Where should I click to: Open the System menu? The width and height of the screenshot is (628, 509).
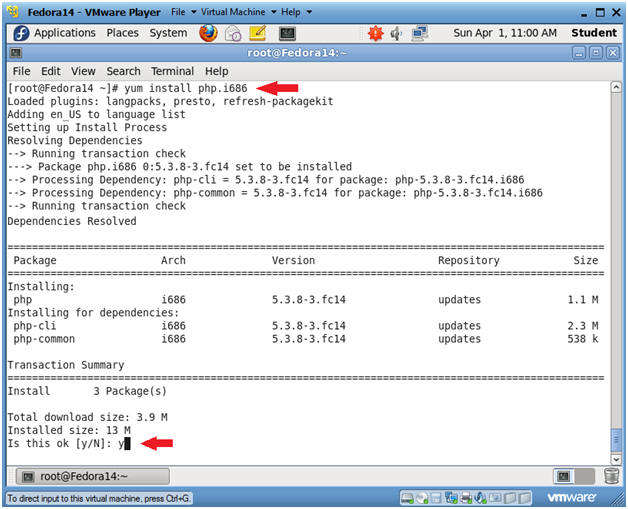pyautogui.click(x=168, y=33)
